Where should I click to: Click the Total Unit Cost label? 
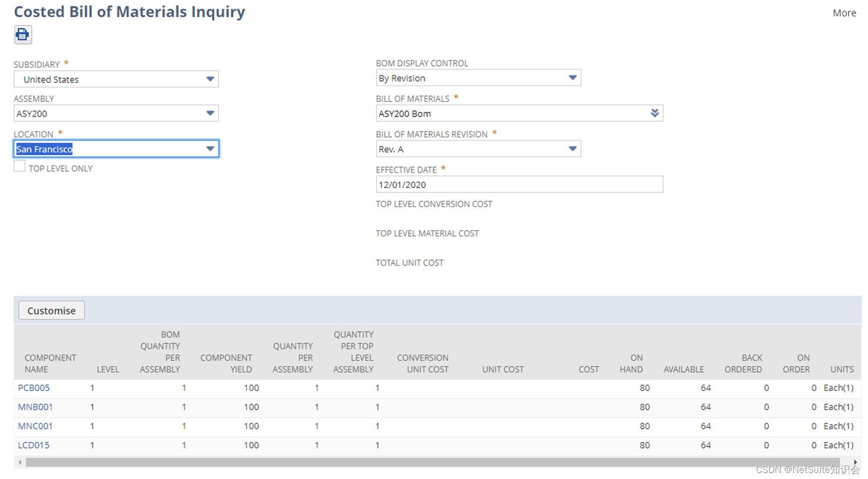(x=410, y=263)
